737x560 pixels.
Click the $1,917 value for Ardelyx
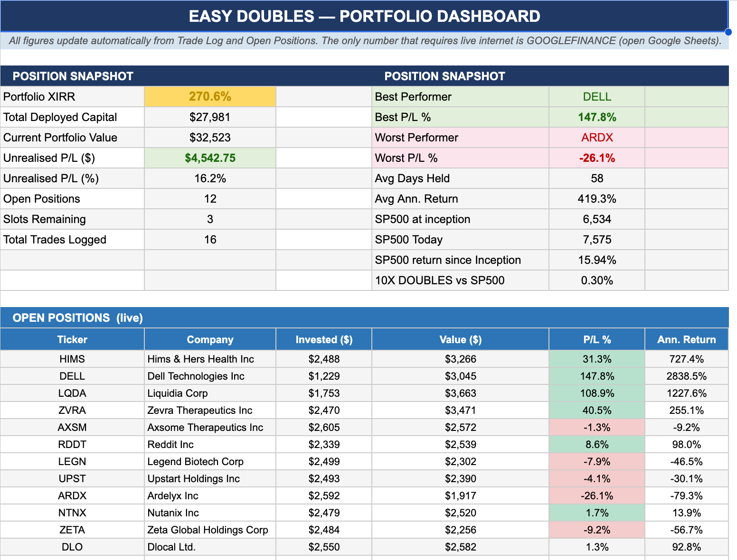(x=460, y=496)
